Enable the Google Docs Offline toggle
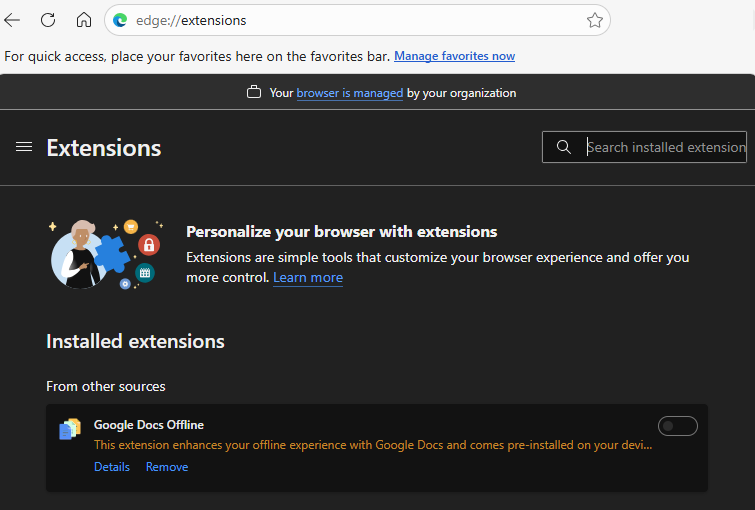 pos(677,426)
